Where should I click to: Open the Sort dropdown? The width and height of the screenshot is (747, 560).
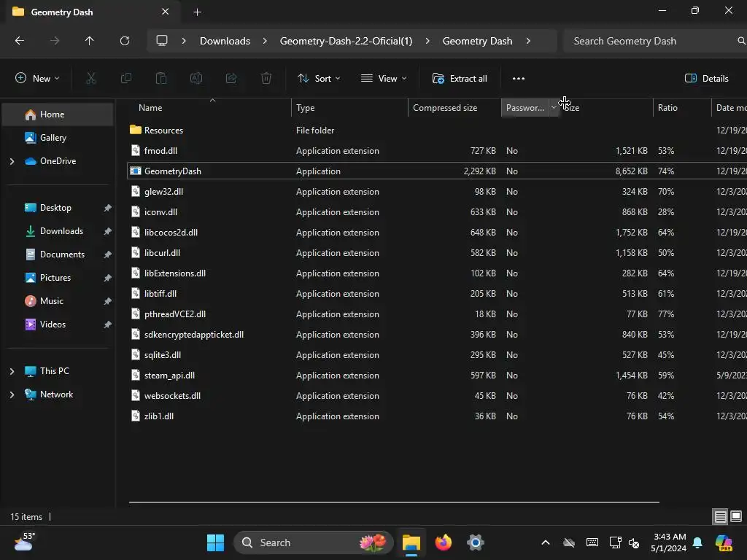319,79
